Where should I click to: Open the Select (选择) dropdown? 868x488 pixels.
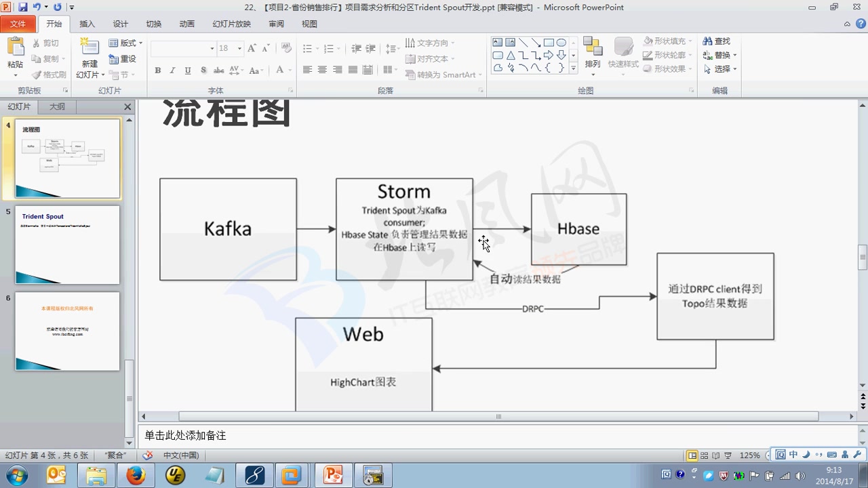pyautogui.click(x=720, y=68)
